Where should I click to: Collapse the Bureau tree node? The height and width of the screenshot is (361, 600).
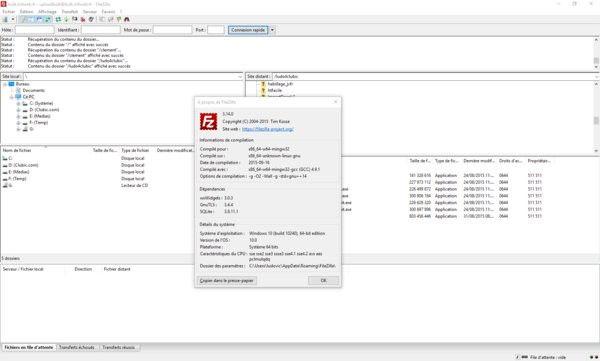(x=5, y=84)
